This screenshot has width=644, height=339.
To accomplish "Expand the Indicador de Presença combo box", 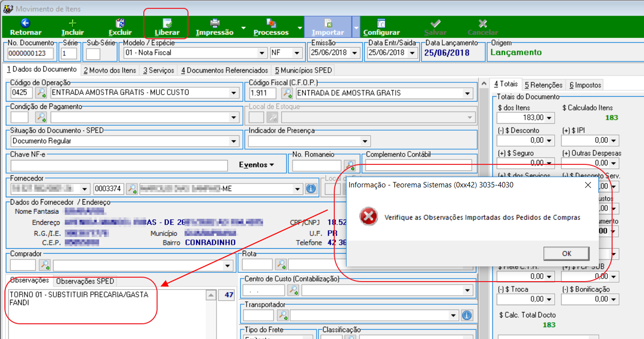I will tap(365, 141).
